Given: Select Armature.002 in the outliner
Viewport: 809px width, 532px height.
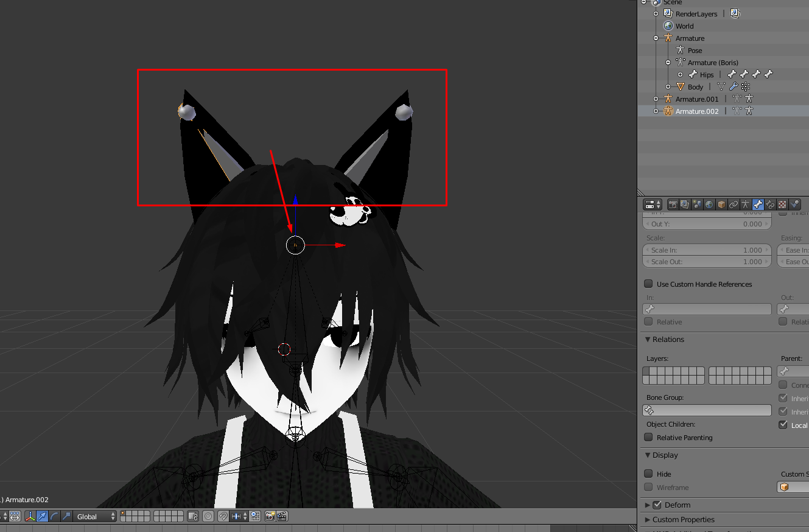Looking at the screenshot, I should click(696, 111).
